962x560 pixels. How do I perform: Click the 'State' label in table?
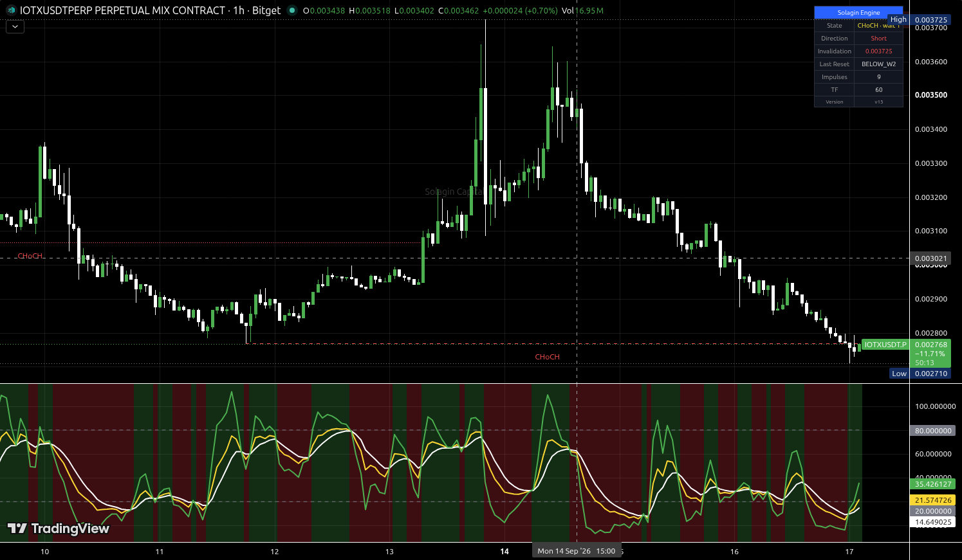(x=834, y=26)
